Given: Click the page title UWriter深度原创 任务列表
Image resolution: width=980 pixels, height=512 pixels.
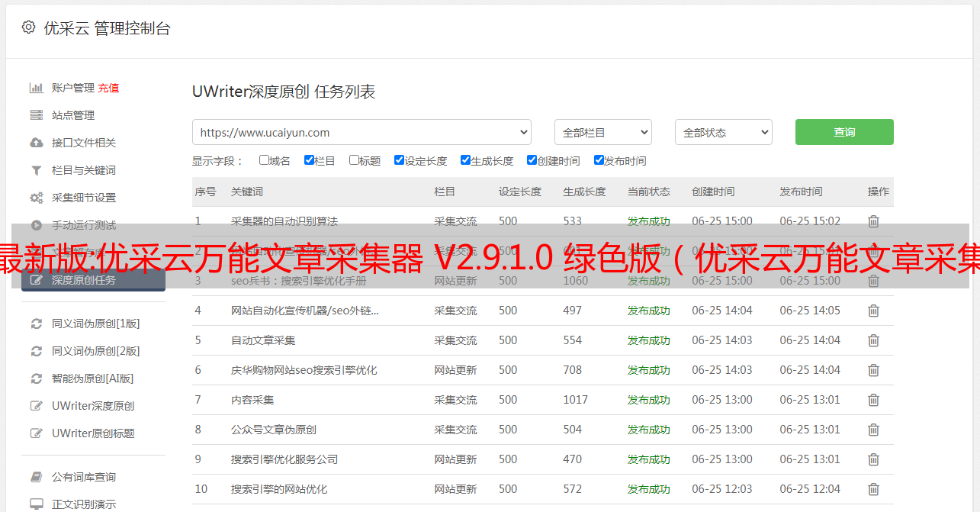Looking at the screenshot, I should [284, 92].
